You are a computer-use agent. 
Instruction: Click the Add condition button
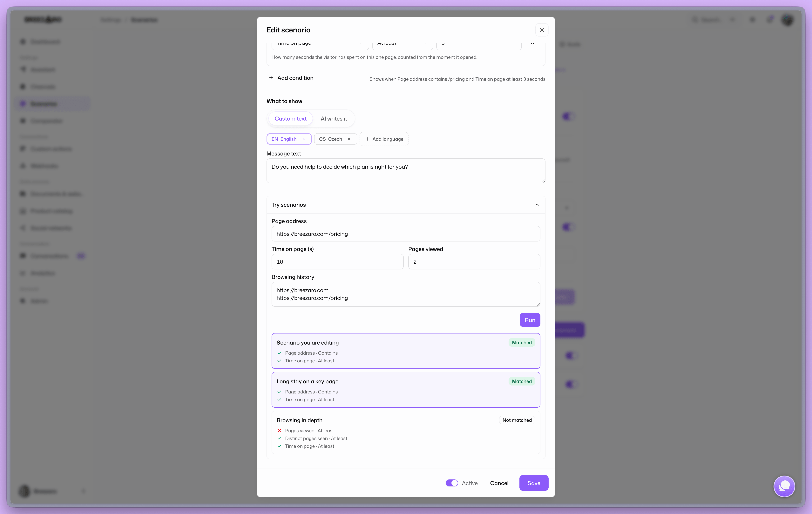point(291,78)
